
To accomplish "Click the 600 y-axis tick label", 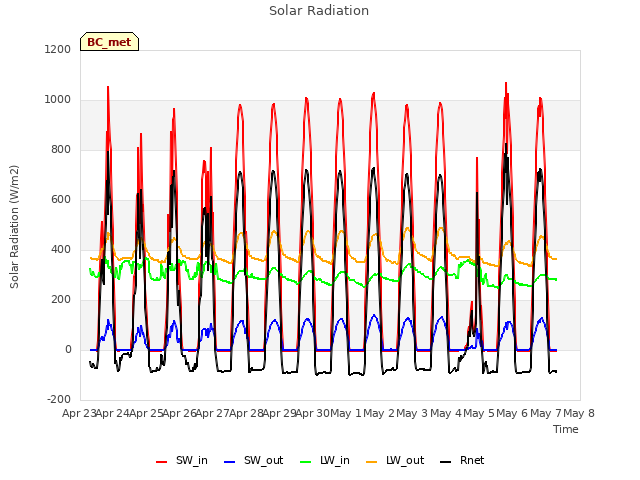I will point(61,200).
